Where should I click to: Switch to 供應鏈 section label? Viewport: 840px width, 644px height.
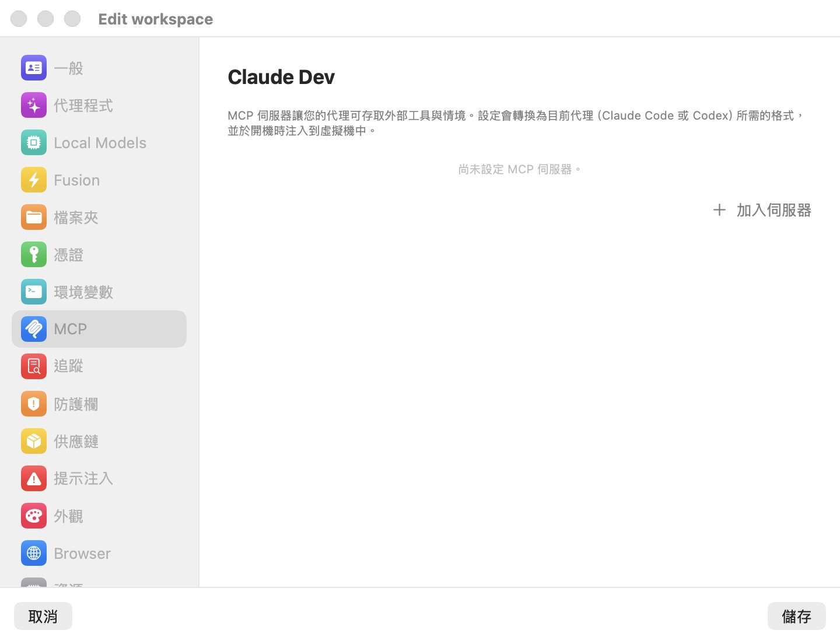point(76,442)
